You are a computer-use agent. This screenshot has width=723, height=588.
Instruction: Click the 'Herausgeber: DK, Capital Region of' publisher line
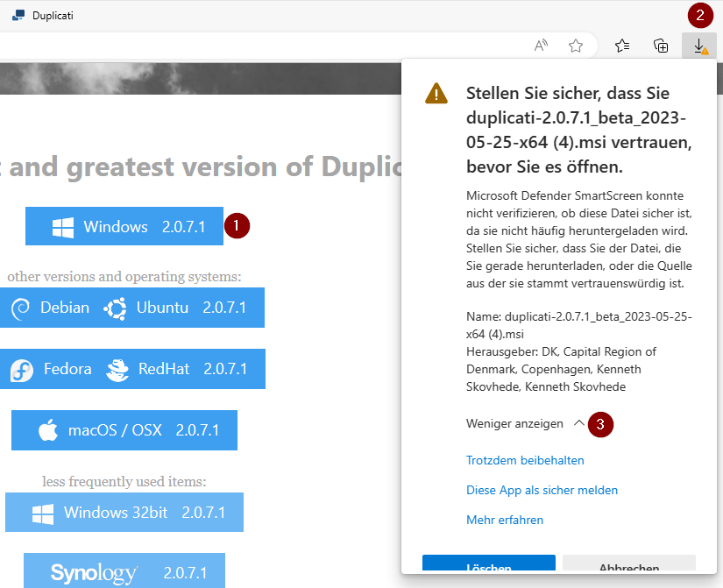(x=561, y=352)
